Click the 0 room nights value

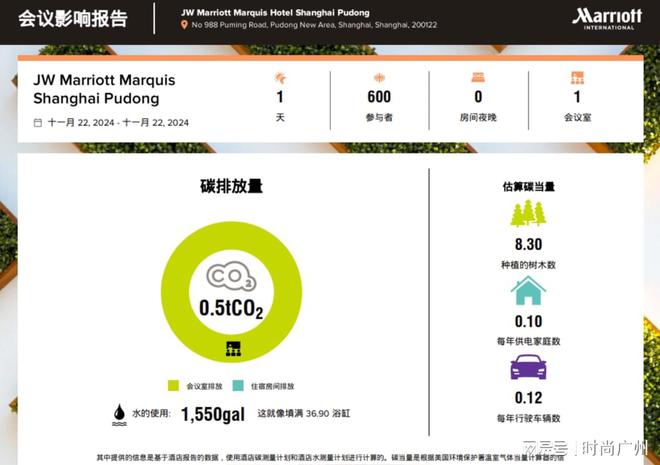pos(478,97)
